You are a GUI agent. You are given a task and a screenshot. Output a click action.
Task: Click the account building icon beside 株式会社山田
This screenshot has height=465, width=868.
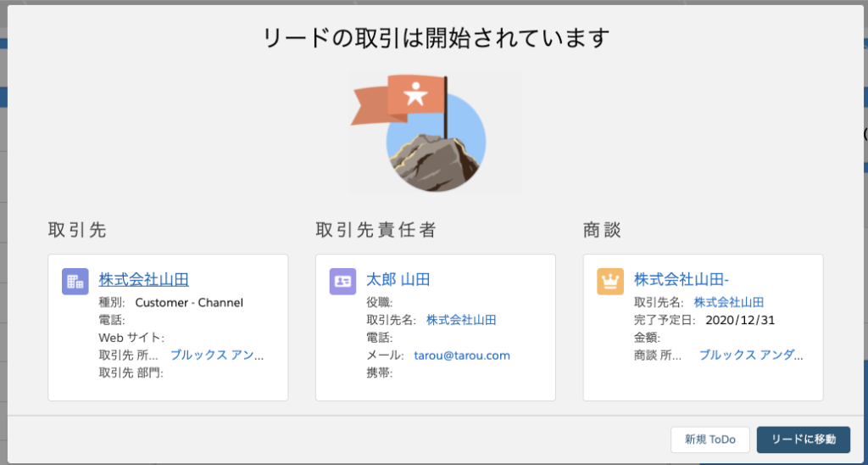75,282
